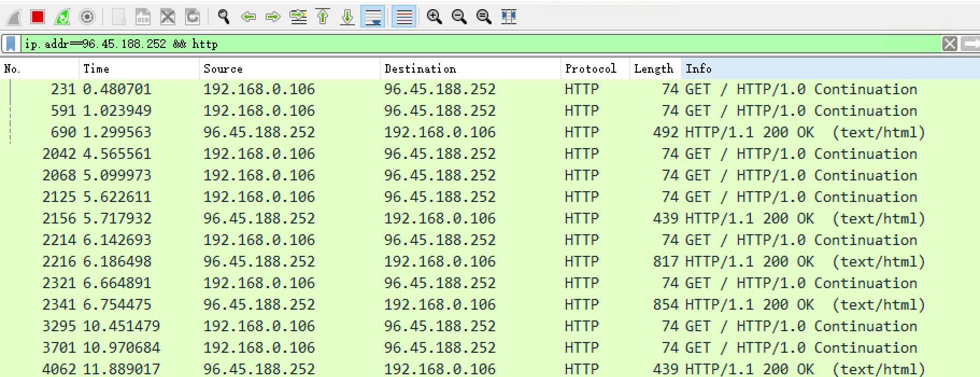980x377 pixels.
Task: Open the display filter bookmark menu
Action: (11, 44)
